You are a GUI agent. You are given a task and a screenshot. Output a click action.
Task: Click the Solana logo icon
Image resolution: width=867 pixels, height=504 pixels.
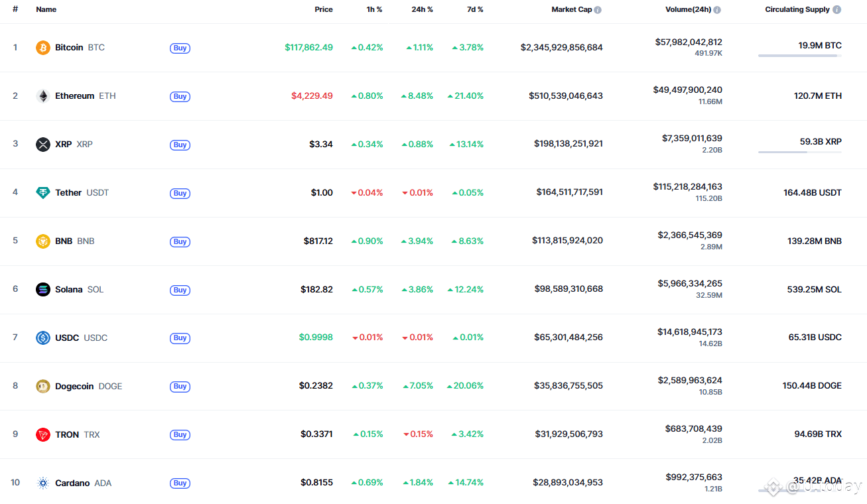coord(43,290)
